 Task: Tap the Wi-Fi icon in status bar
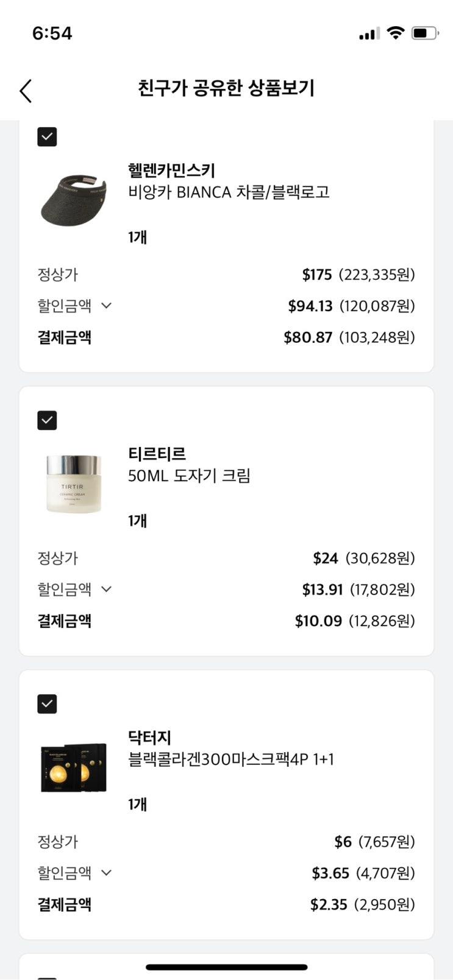tap(396, 33)
